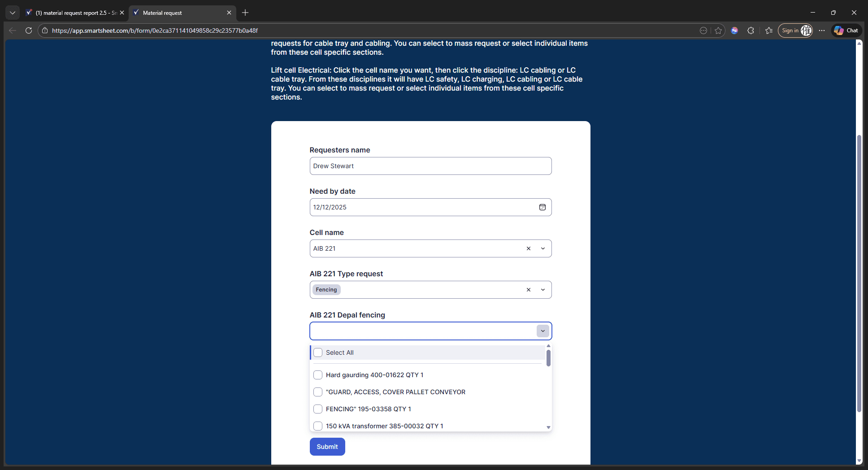Open the Copilot Chat sidebar
Viewport: 868px width, 470px height.
pos(846,30)
